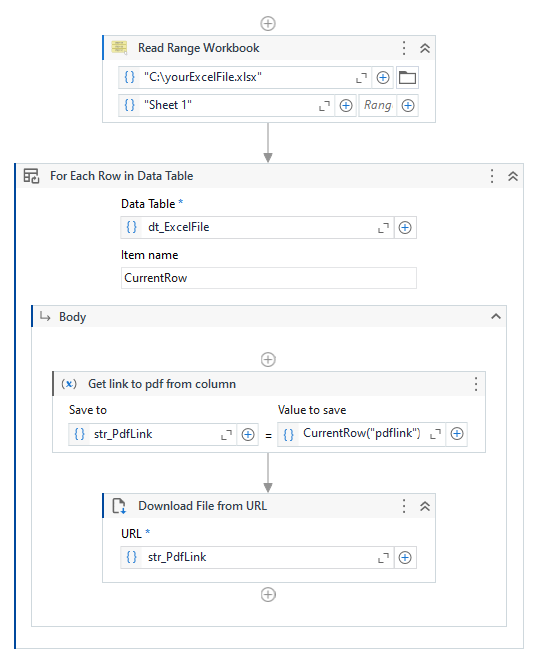The image size is (537, 653).
Task: Open options menu of For Each Row activity
Action: [492, 176]
